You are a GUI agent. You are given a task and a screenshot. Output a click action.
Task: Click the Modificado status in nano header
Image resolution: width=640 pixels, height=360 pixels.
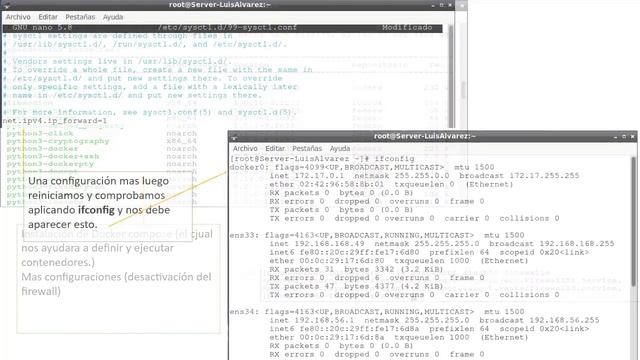point(407,27)
